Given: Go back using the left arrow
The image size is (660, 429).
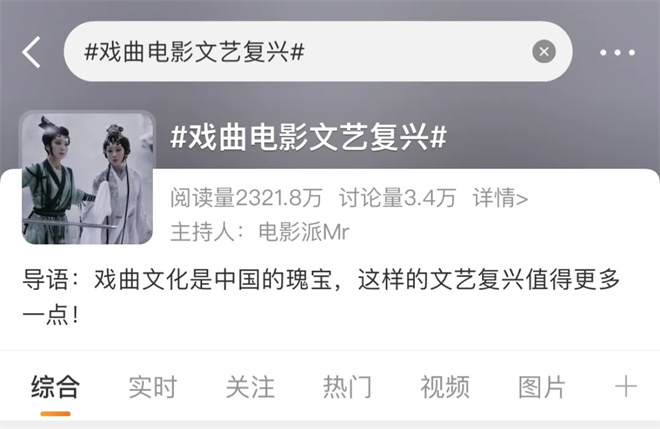Looking at the screenshot, I should [32, 52].
